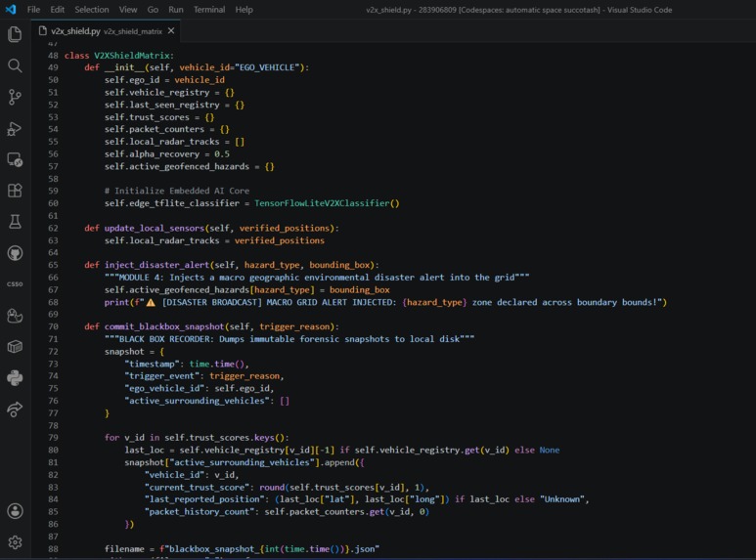Click bounding_box value on line 67
Screen dimensions: 756x560
(360, 290)
